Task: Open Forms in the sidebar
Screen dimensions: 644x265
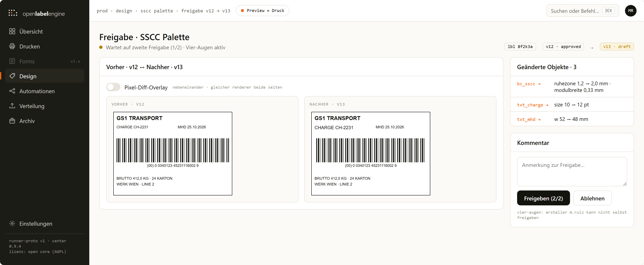Action: (44, 61)
